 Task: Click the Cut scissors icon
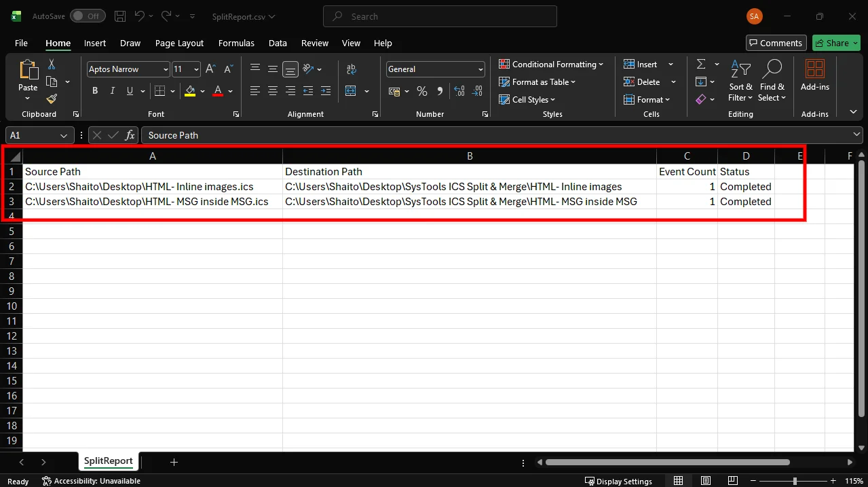coord(52,64)
